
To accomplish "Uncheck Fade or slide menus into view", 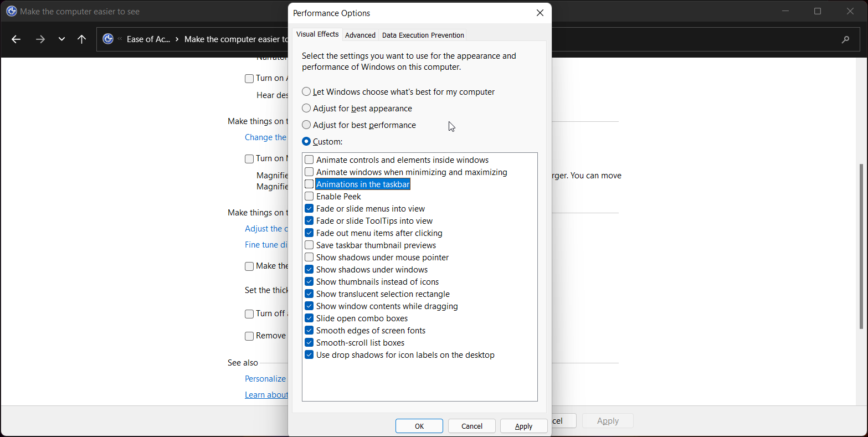I will tap(309, 208).
